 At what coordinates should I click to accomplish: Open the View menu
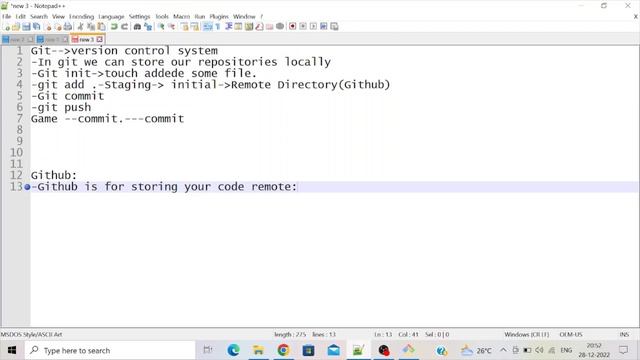[58, 16]
